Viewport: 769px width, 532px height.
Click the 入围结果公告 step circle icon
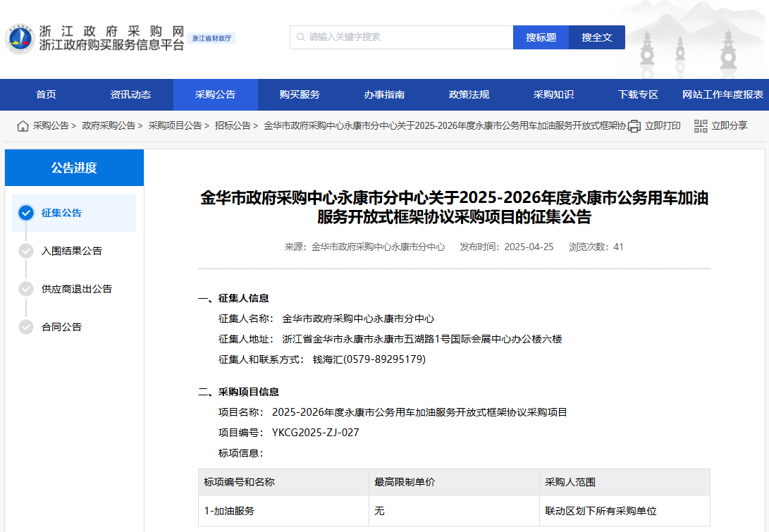coord(26,251)
